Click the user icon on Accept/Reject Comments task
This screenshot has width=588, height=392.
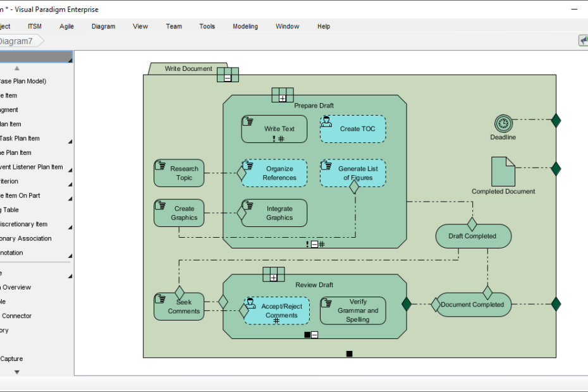(x=251, y=303)
